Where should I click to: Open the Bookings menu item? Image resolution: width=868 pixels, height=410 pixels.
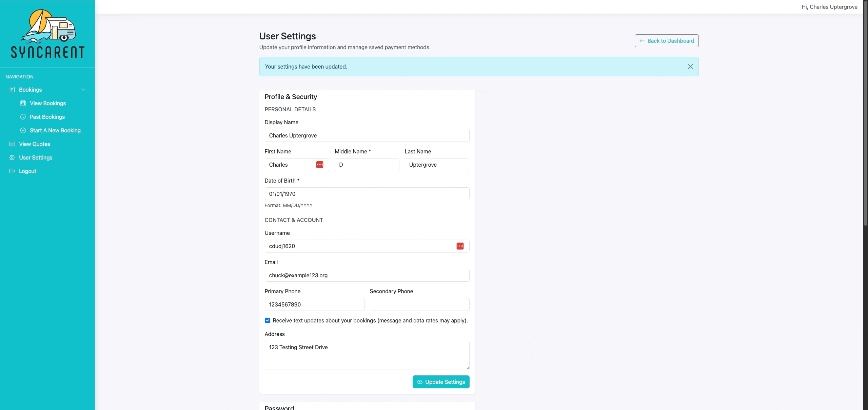pos(47,90)
